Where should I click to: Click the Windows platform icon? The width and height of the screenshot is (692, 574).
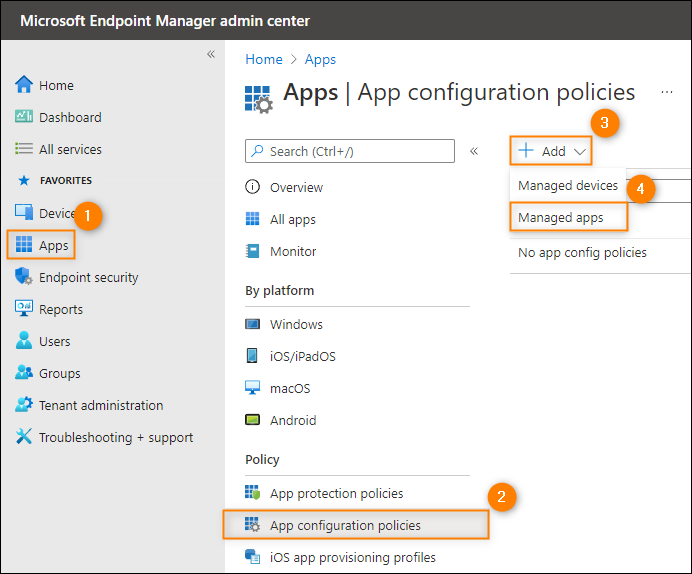point(252,324)
